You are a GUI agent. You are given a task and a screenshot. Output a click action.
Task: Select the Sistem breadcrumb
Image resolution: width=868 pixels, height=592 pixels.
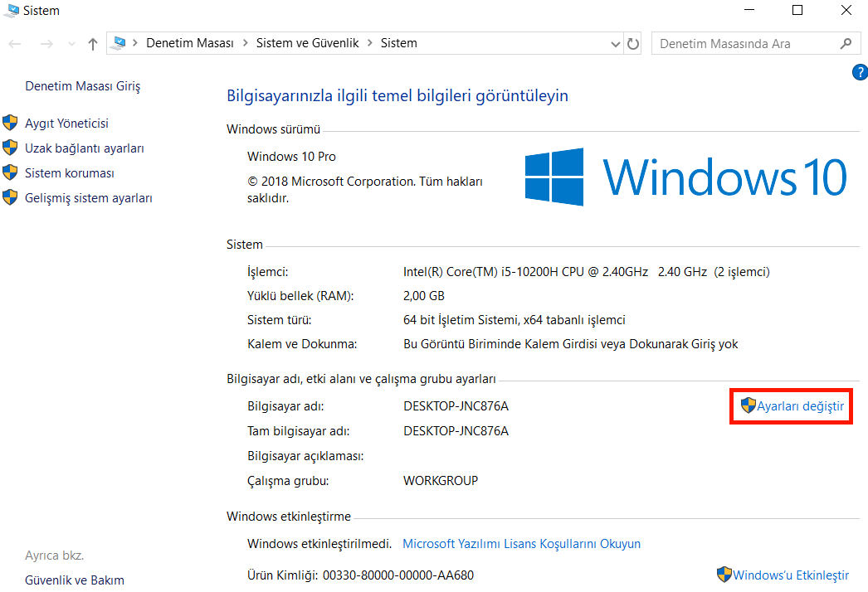398,43
